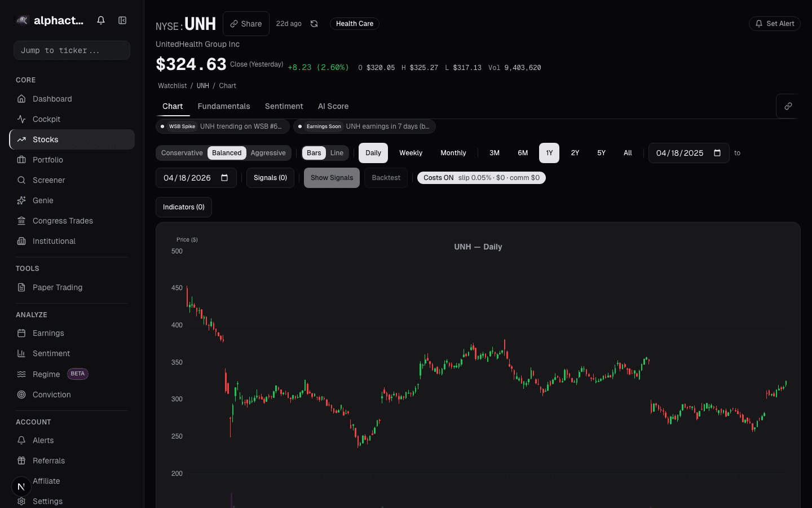Toggle the Show Signals button
The height and width of the screenshot is (508, 812).
click(x=332, y=178)
